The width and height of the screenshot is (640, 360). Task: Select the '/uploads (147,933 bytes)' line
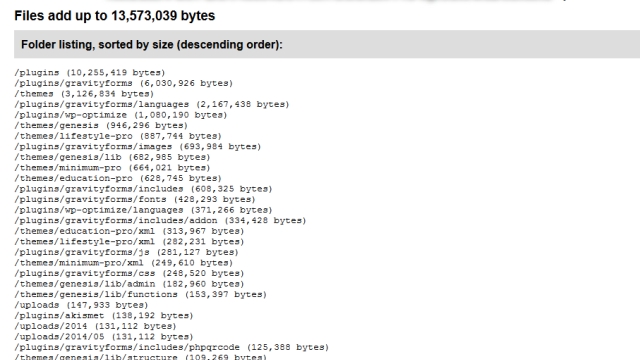[x=81, y=306]
